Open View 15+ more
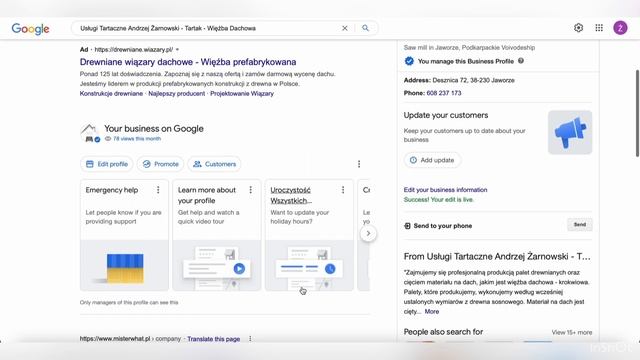Screen dimensions: 640x360 pyautogui.click(x=571, y=332)
